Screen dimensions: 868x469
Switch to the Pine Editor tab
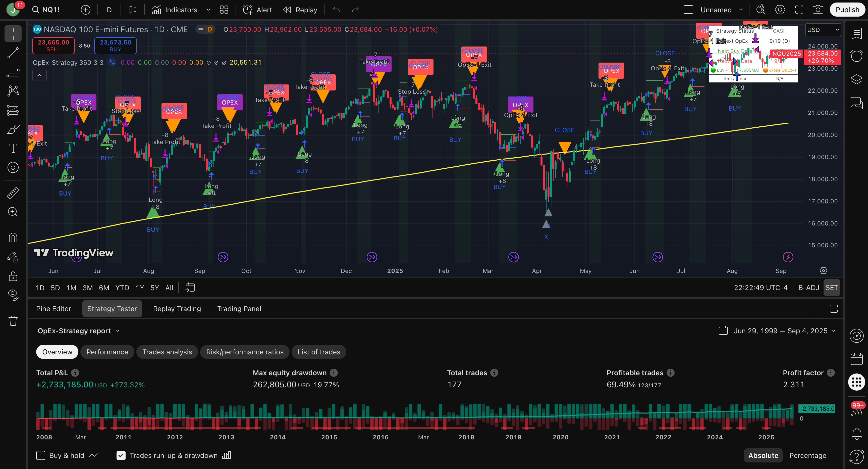click(x=53, y=308)
